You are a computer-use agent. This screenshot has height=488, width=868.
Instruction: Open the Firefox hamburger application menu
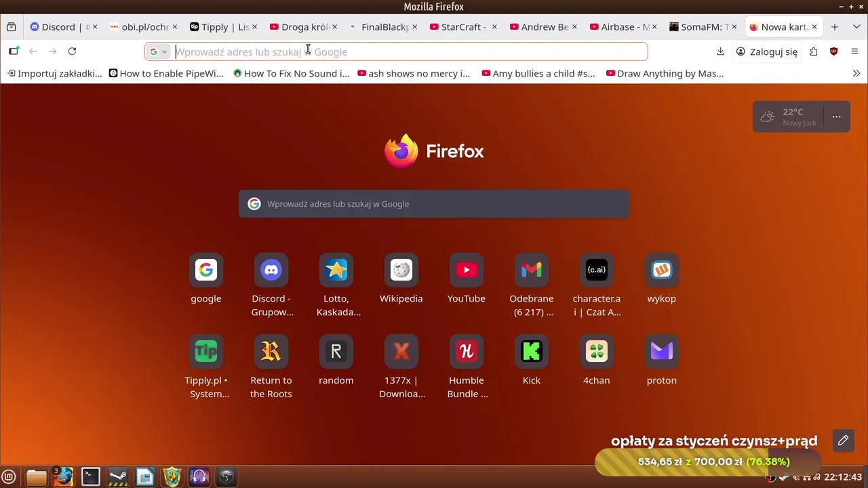pos(854,52)
